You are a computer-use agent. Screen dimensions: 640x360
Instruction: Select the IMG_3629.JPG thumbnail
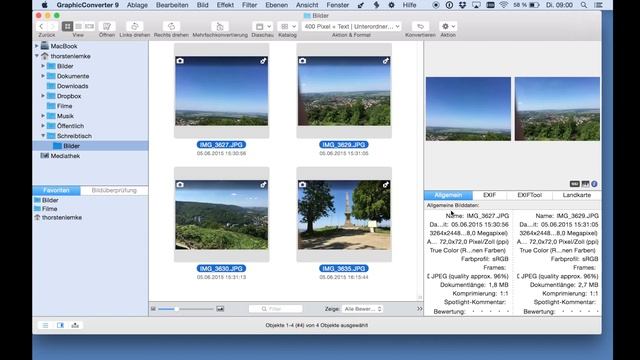344,91
